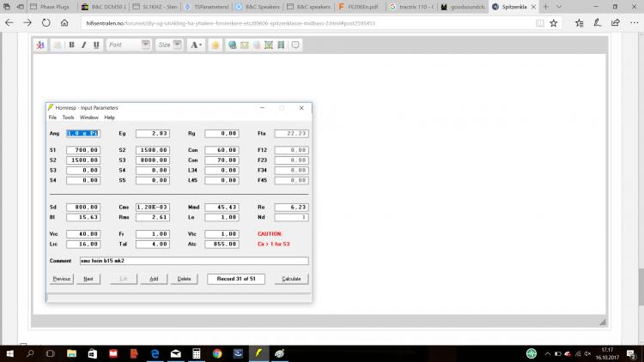Go to the browser home page

[64, 23]
